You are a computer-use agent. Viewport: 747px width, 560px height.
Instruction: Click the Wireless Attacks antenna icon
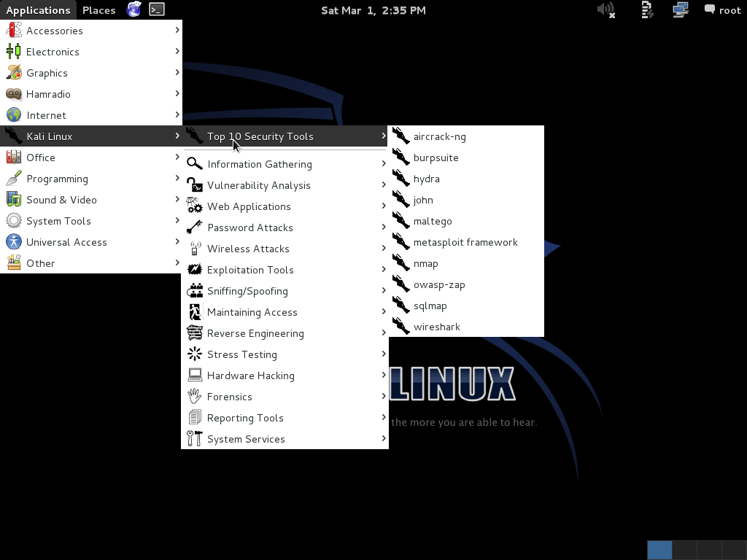pyautogui.click(x=194, y=249)
